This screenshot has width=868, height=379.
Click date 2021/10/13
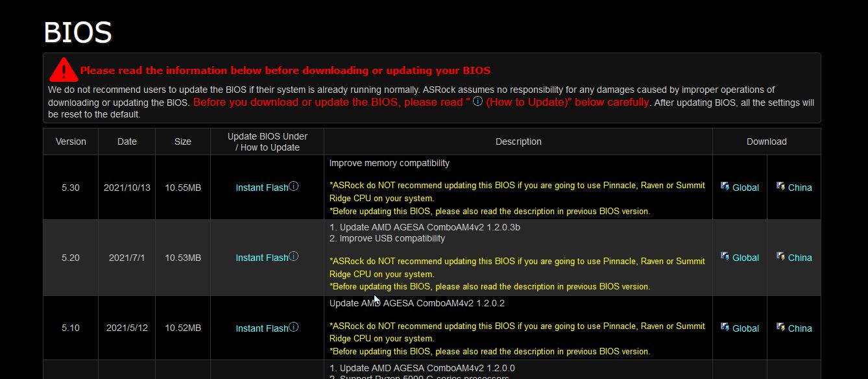pyautogui.click(x=127, y=188)
